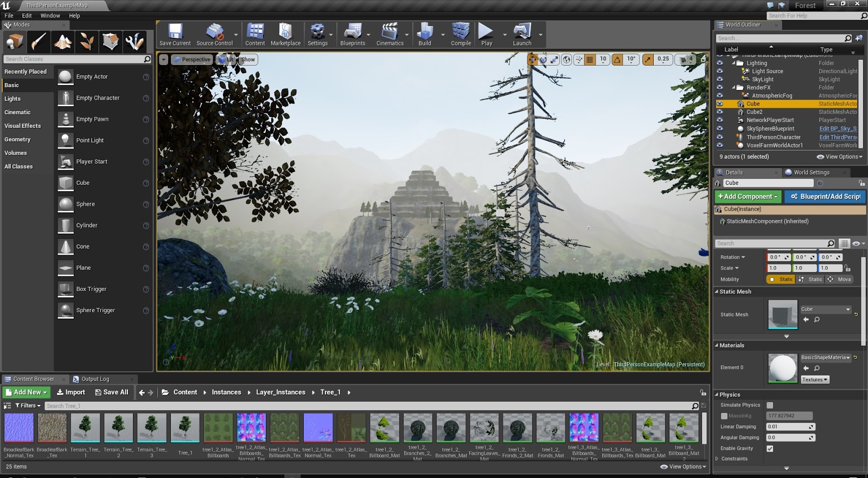Viewport: 868px width, 478px height.
Task: Click the Search Classes field
Action: 78,59
